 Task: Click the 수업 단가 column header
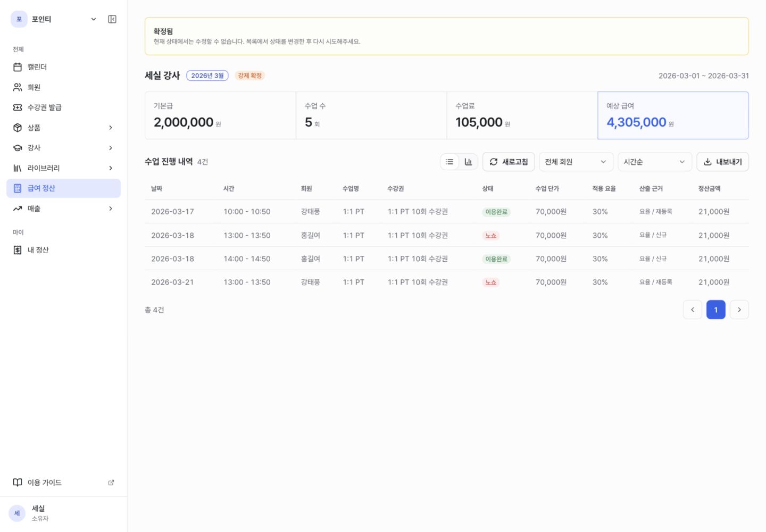[547, 188]
